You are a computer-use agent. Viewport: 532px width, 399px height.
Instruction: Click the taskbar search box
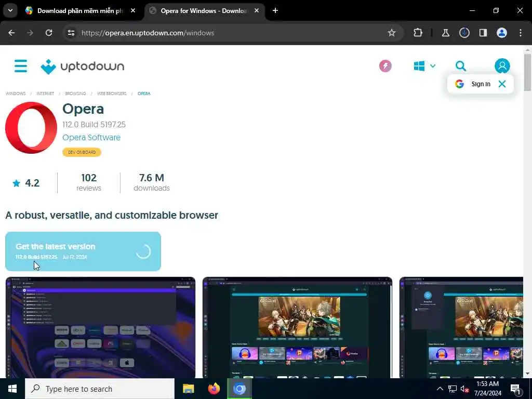[100, 389]
